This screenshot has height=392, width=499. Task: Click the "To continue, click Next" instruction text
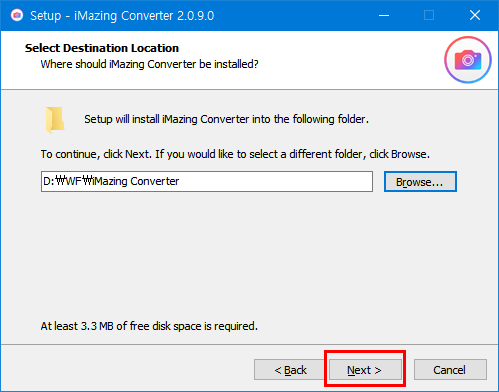click(235, 154)
